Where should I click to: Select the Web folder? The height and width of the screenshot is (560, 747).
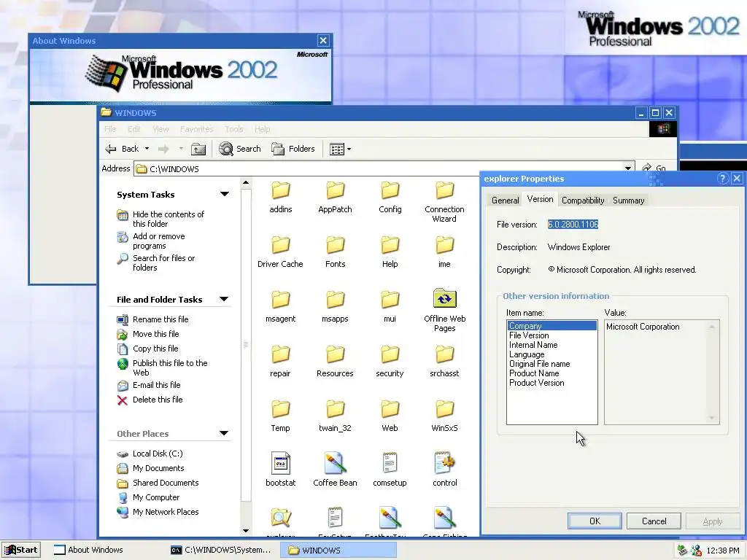390,416
